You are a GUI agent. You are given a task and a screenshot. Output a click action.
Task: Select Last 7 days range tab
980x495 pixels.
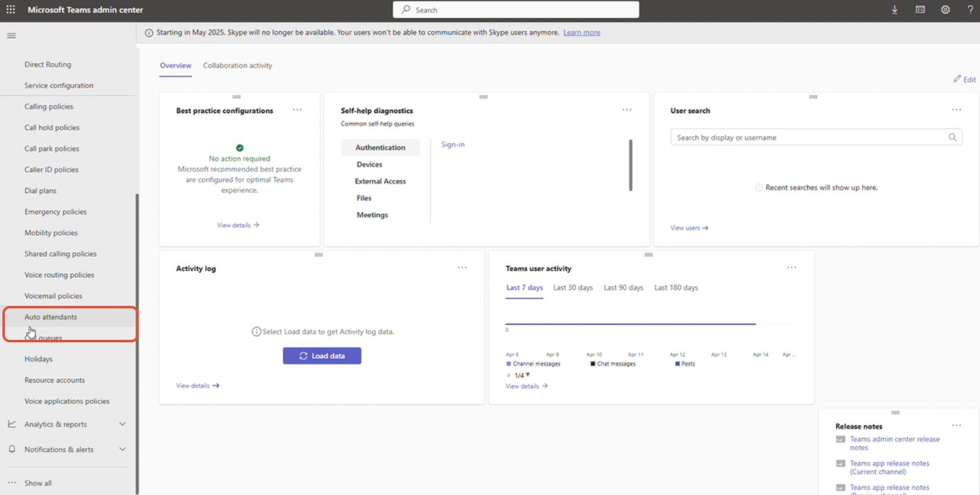tap(524, 288)
